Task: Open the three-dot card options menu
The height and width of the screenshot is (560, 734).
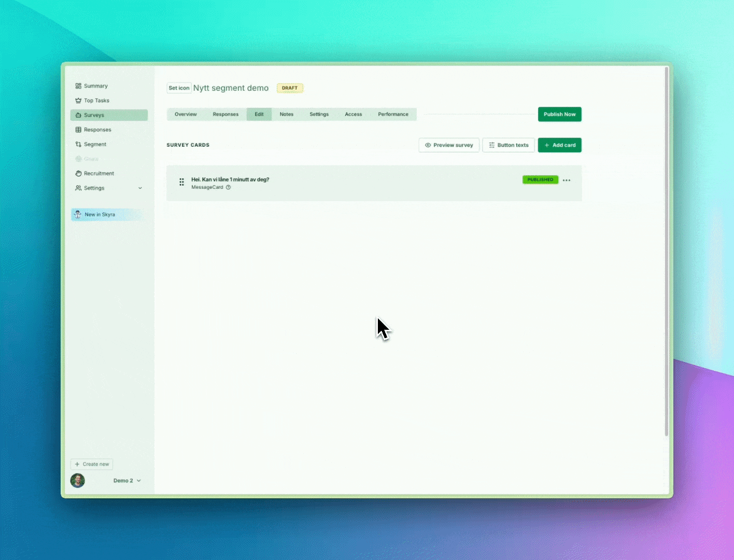Action: pos(567,180)
